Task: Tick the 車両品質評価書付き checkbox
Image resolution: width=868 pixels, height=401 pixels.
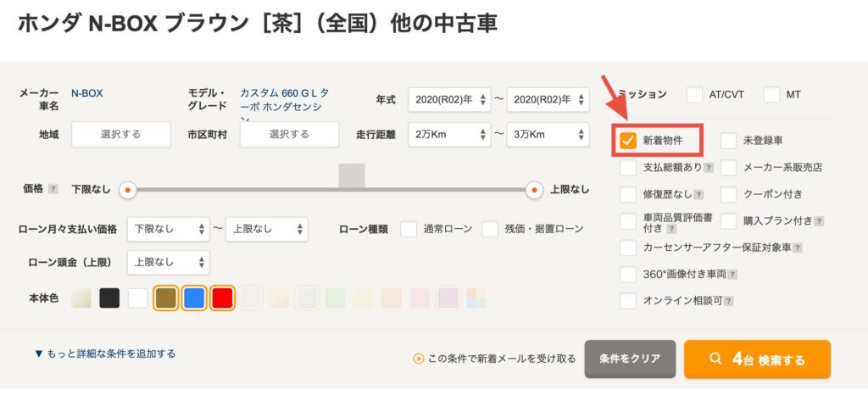Action: [x=628, y=221]
